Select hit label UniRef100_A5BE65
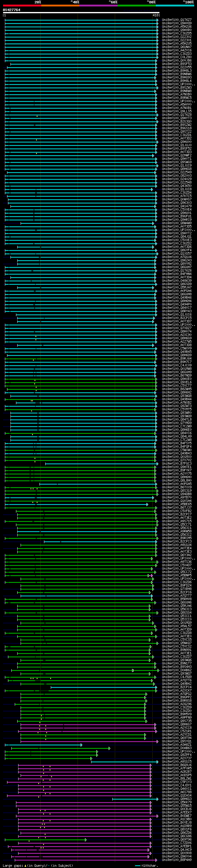The image size is (197, 868). (176, 504)
